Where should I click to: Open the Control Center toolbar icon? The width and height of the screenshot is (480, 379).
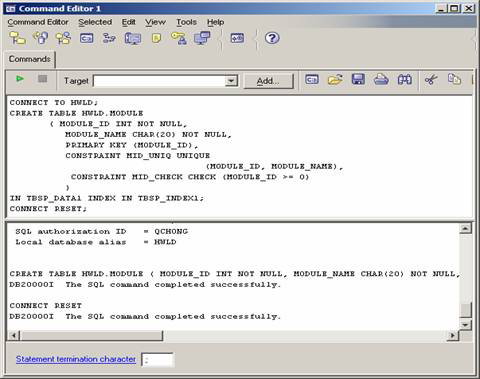[17, 38]
